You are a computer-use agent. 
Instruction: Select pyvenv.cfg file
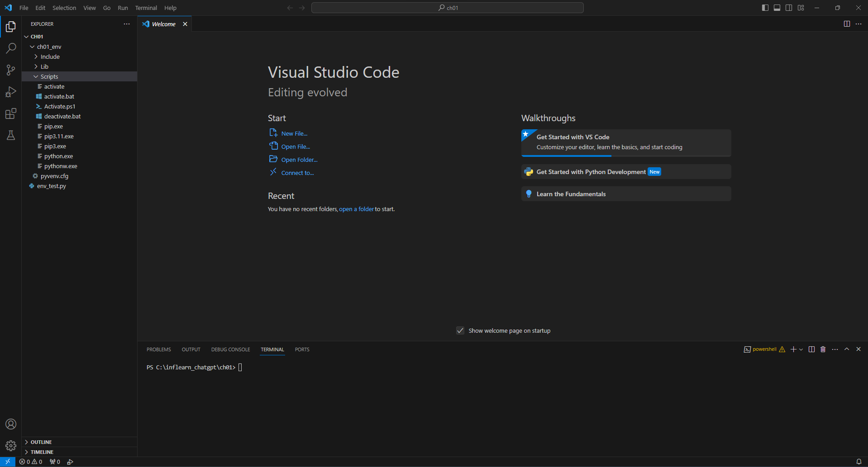(79, 176)
